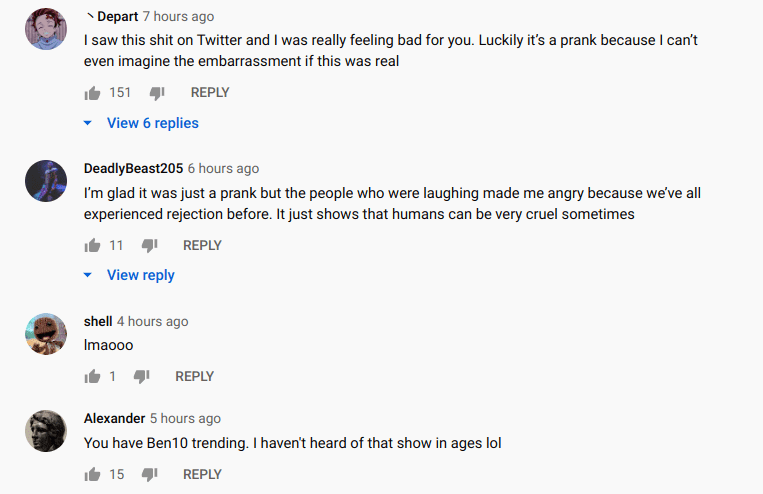763x494 pixels.
Task: Click shell's profile avatar
Action: tap(45, 335)
